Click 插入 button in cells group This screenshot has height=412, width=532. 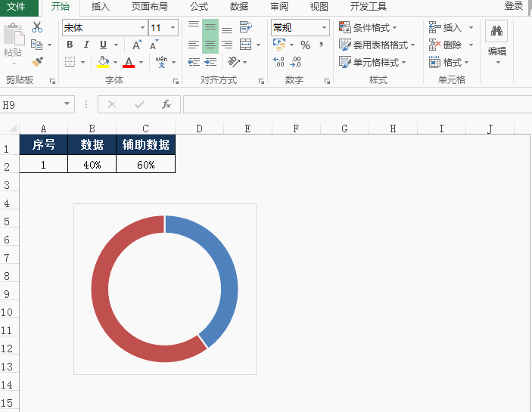445,27
